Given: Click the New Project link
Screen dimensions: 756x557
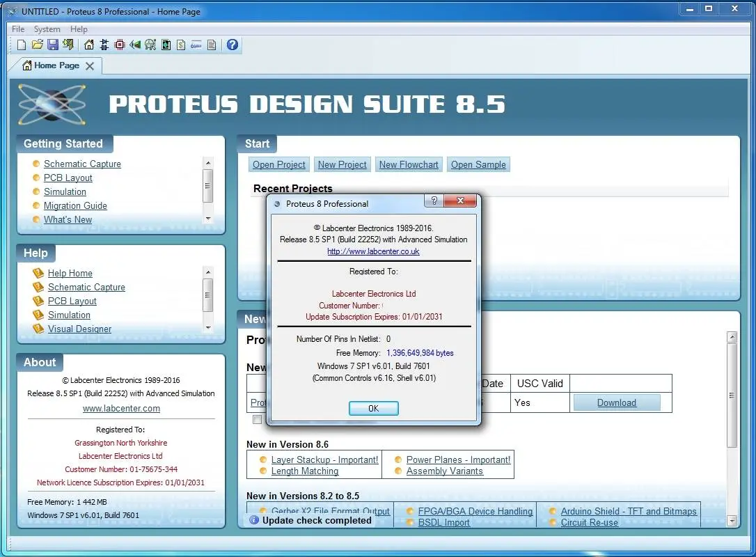Looking at the screenshot, I should 342,164.
